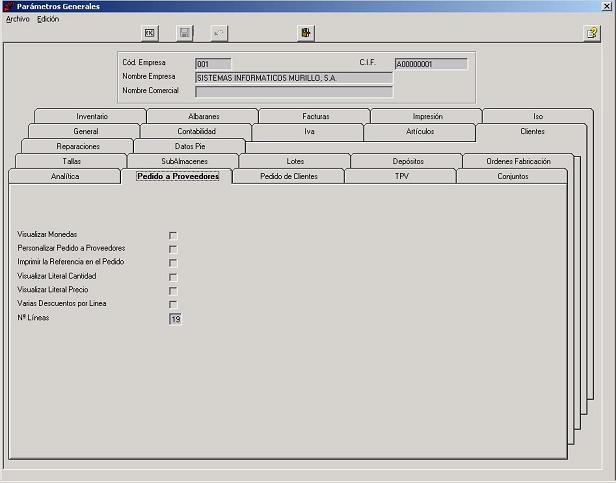Show the SubAlmacenes tab
The height and width of the screenshot is (483, 616).
pos(184,161)
